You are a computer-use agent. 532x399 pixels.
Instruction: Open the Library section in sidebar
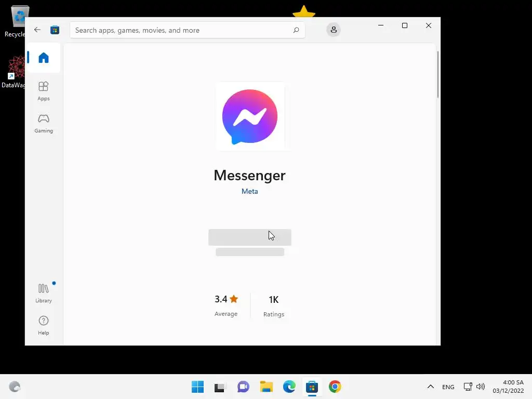(44, 293)
